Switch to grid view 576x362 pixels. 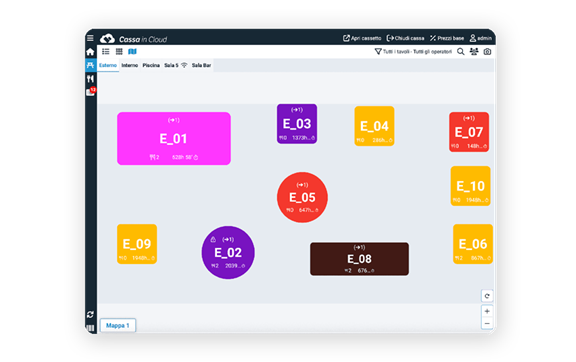coord(119,52)
